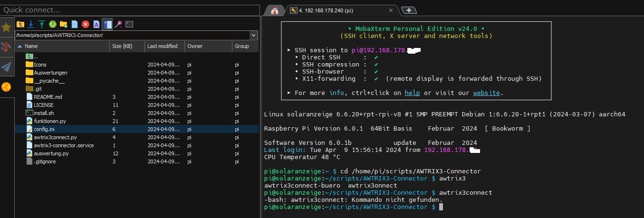The image size is (644, 218).
Task: Sort files by Last modified column
Action: tap(162, 46)
